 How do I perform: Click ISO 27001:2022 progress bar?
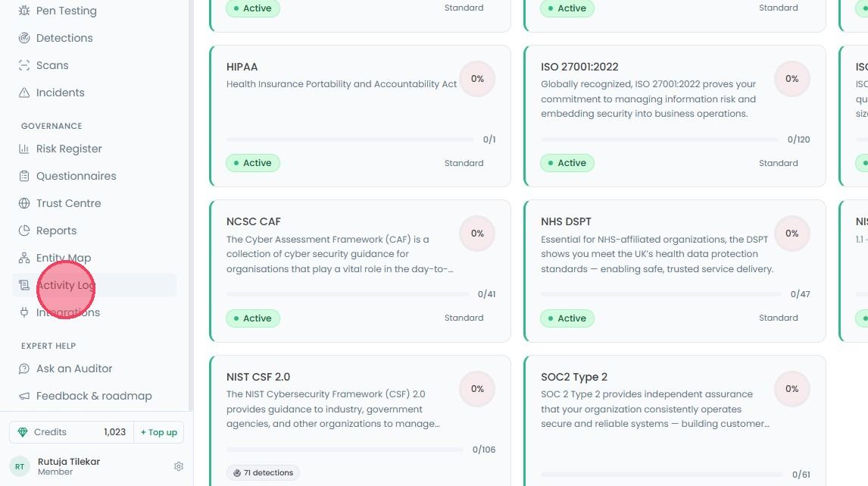coord(659,140)
